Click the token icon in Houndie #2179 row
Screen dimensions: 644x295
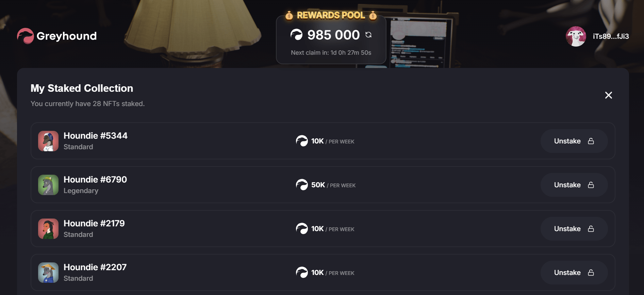(x=302, y=229)
